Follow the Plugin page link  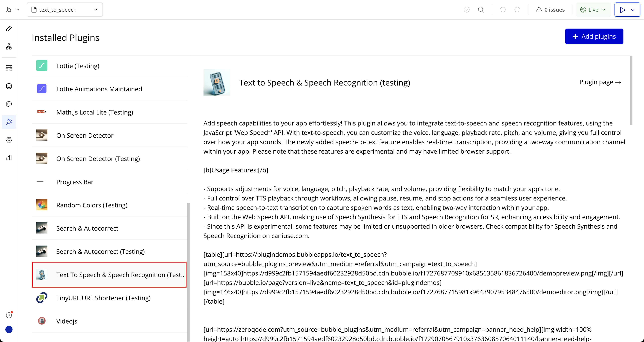pyautogui.click(x=600, y=82)
